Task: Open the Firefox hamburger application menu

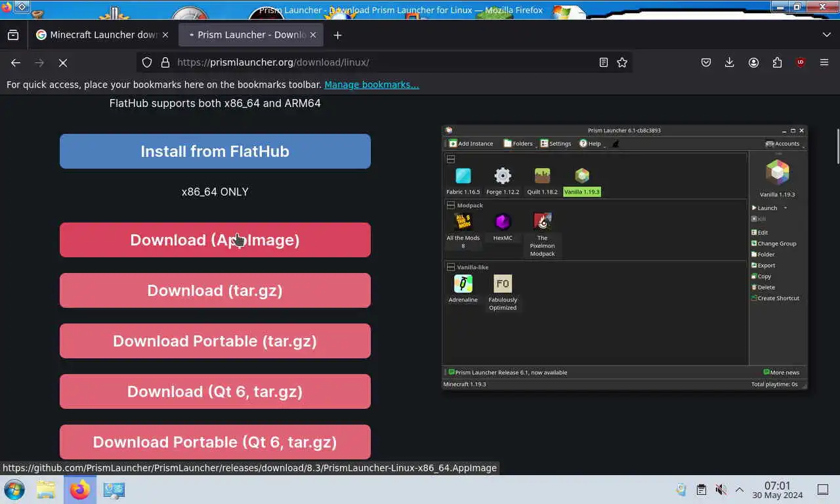Action: (x=824, y=62)
